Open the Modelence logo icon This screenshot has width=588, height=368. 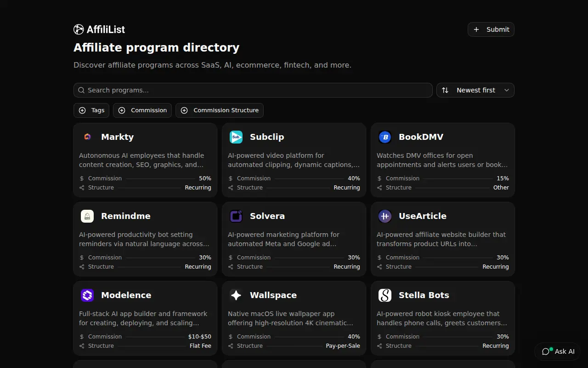click(87, 295)
